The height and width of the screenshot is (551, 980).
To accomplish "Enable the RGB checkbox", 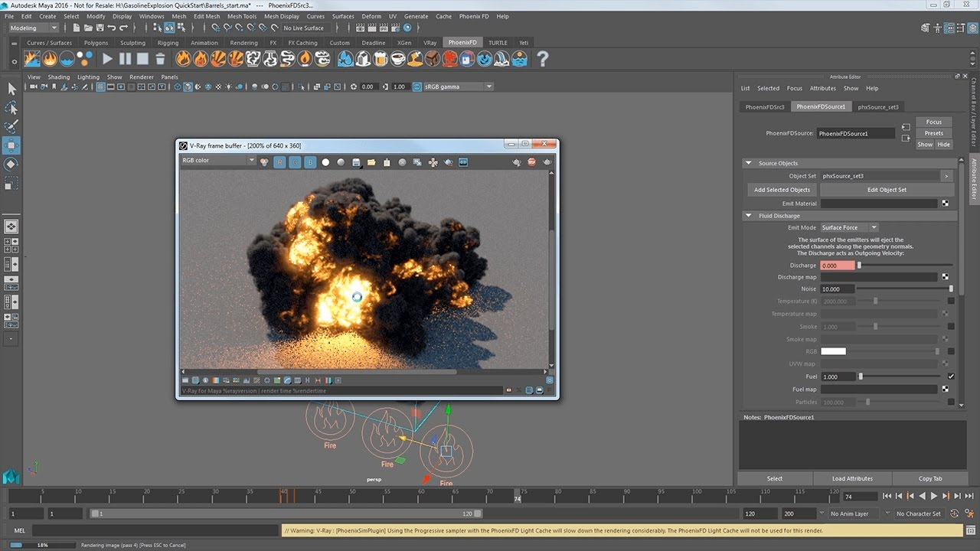I will tap(951, 351).
